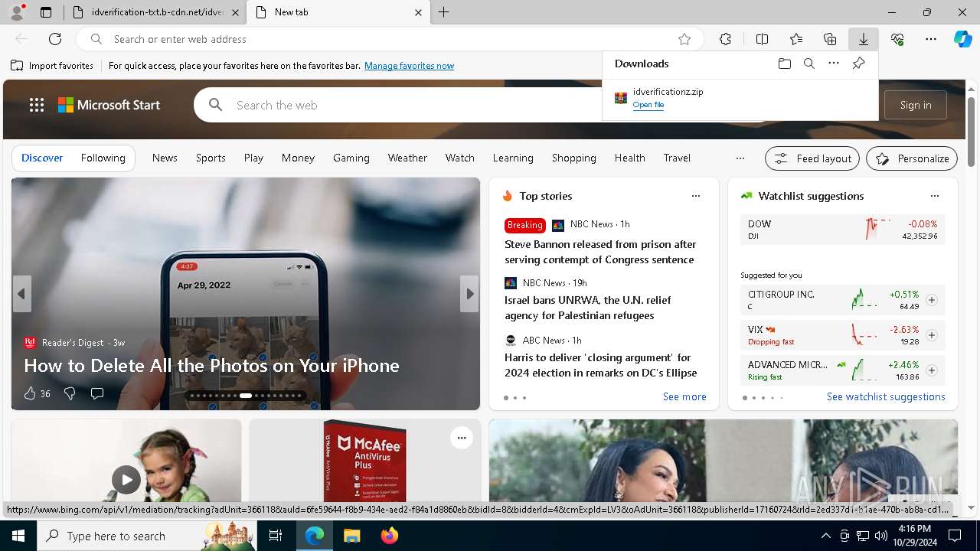Open Task View on the taskbar

click(276, 536)
